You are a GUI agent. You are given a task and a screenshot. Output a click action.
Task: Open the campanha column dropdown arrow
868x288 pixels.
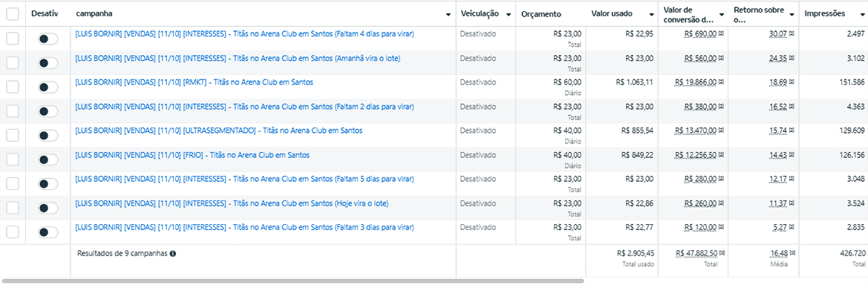click(x=448, y=15)
